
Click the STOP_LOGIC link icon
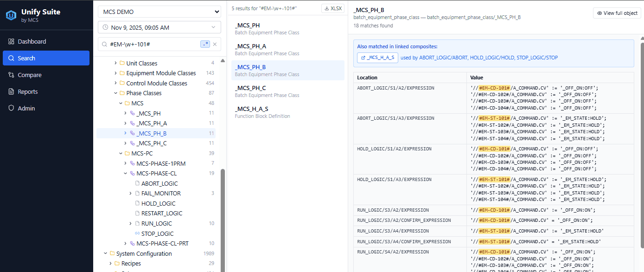[137, 234]
